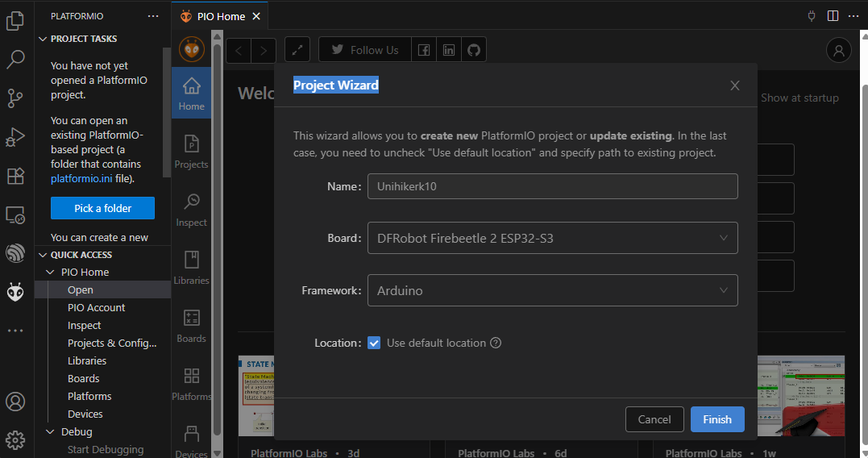Open PlatformIO GitHub page icon

point(474,51)
